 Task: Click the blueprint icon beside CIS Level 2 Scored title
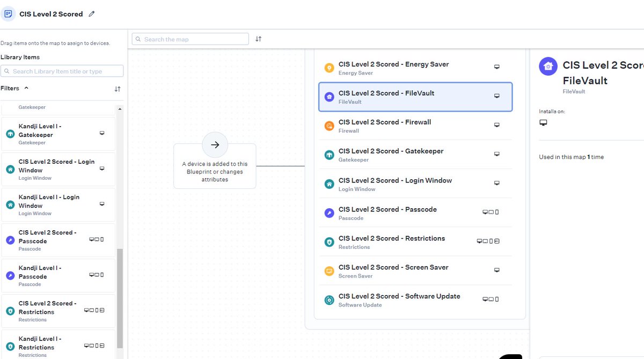[x=8, y=14]
